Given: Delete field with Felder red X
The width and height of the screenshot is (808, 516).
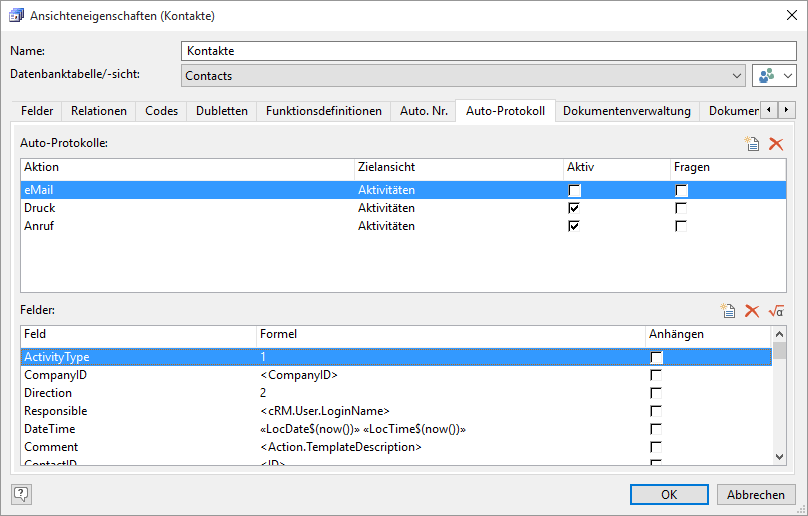Looking at the screenshot, I should (x=752, y=312).
